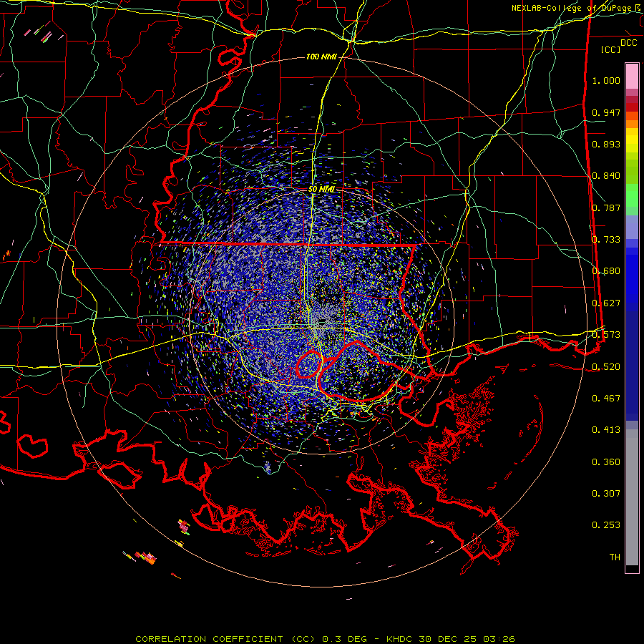This screenshot has height=644, width=644.
Task: Click the 100 NMI range ring label
Action: click(321, 57)
